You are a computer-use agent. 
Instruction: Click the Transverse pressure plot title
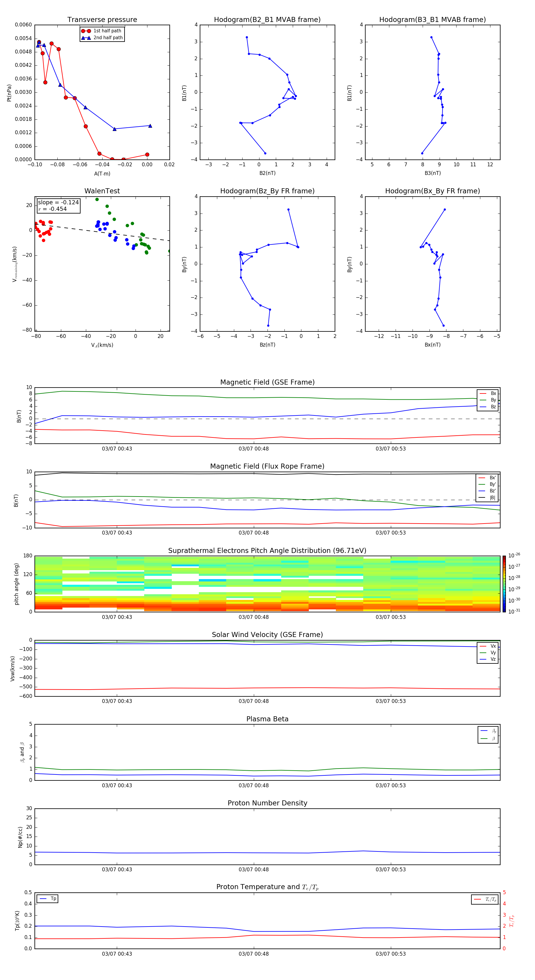pyautogui.click(x=102, y=20)
